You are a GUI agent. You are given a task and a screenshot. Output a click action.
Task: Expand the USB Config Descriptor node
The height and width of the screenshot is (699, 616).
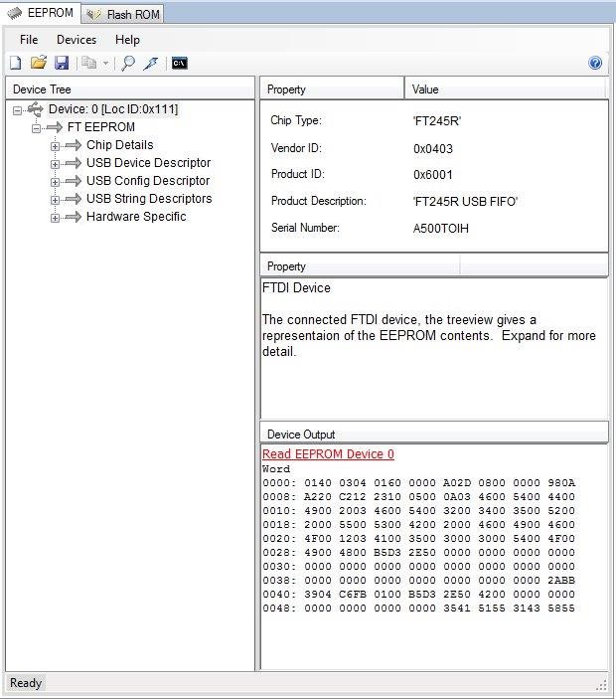pos(55,182)
